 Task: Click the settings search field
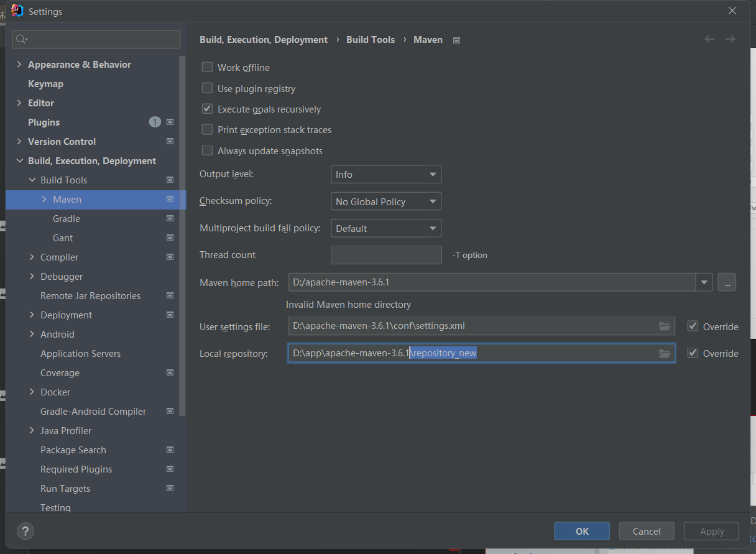[x=96, y=39]
